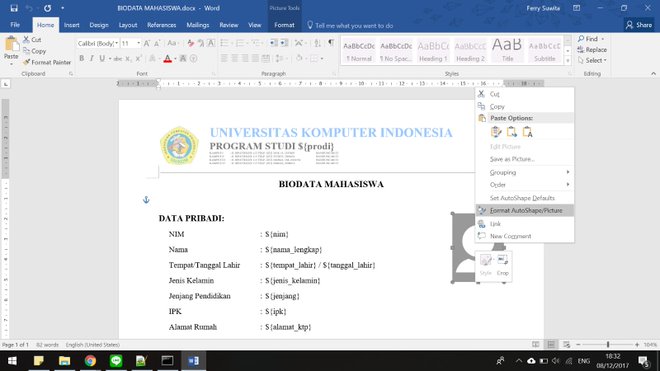Click the Superscript icon
Image resolution: width=660 pixels, height=371 pixels.
pyautogui.click(x=138, y=59)
